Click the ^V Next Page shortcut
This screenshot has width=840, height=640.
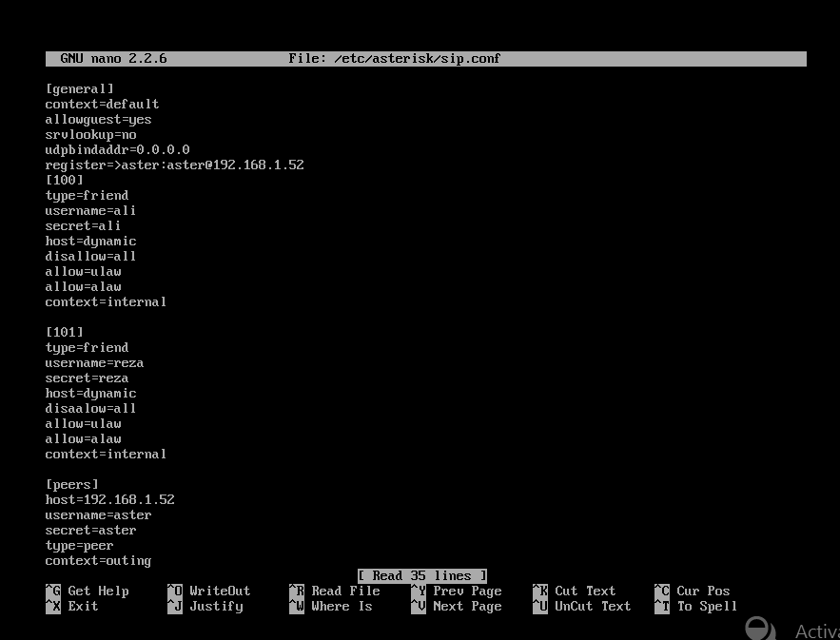tap(456, 606)
